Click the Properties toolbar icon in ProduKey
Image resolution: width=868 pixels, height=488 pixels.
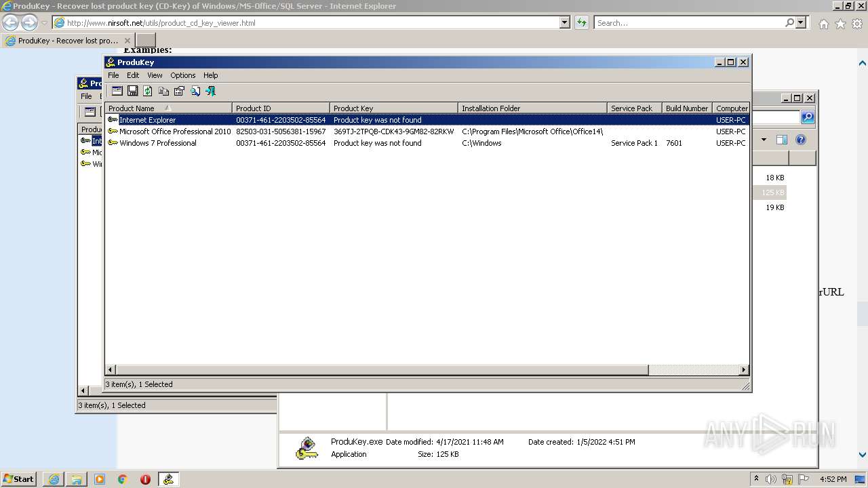(179, 91)
